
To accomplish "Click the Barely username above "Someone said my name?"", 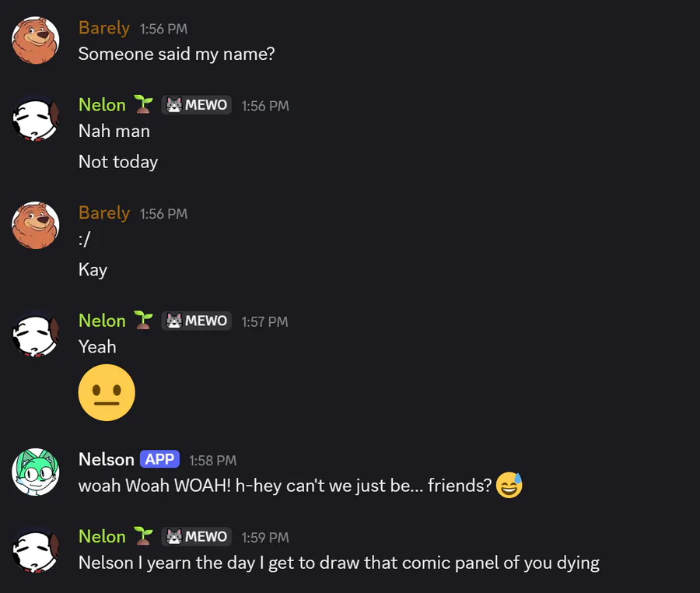I will click(x=104, y=28).
